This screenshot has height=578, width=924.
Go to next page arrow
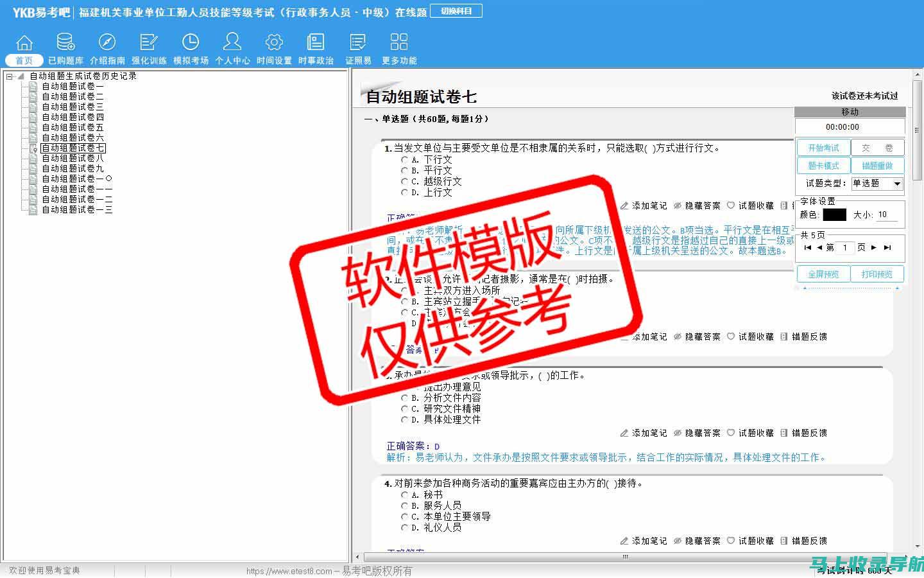(x=874, y=247)
